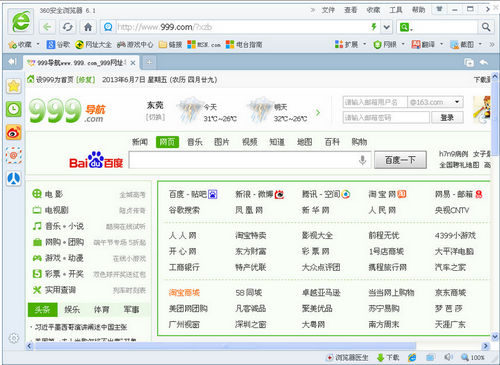Expand the 截图 dropdown

[480, 44]
